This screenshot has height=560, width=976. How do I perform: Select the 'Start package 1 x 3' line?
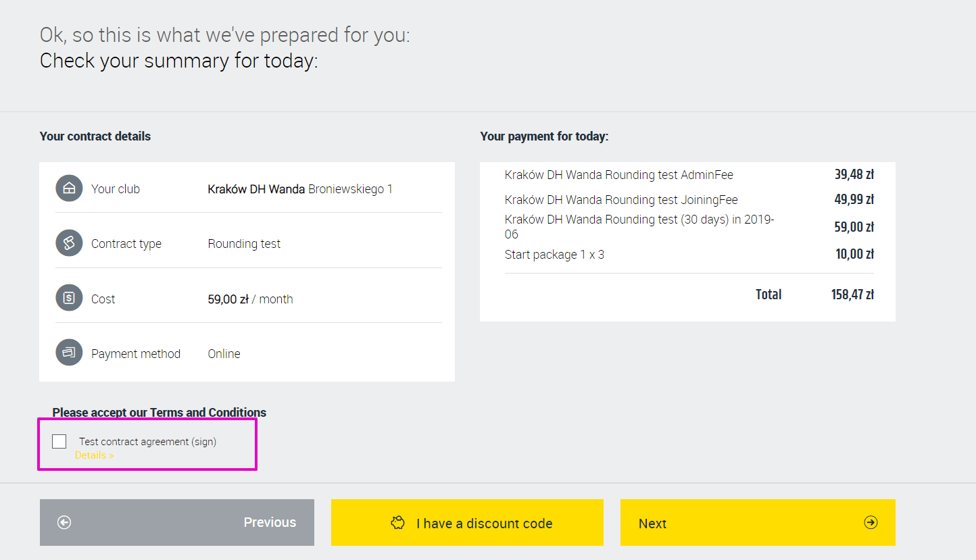tap(554, 255)
